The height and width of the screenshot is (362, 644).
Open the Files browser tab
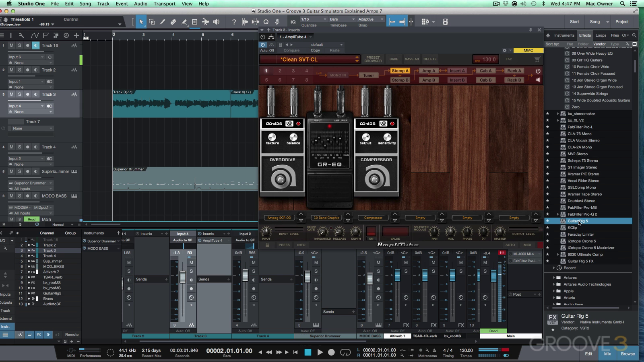pos(615,35)
